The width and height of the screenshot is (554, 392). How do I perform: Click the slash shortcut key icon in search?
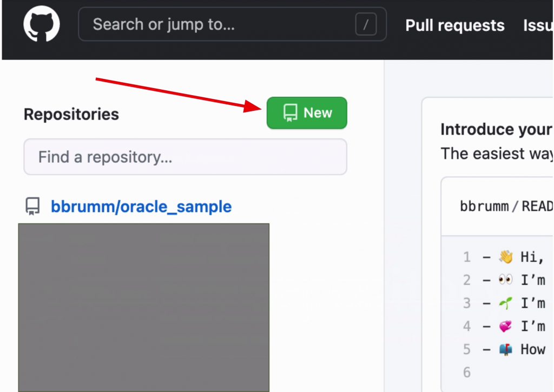(366, 24)
